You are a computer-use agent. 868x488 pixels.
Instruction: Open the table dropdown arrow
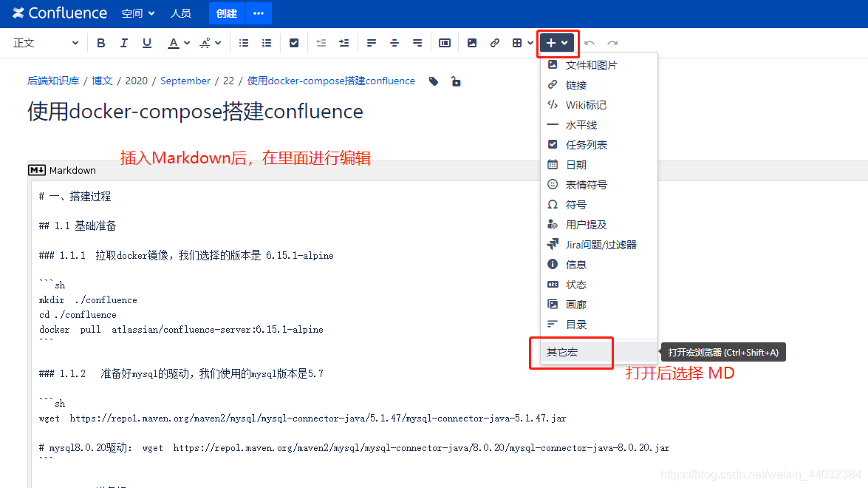[x=530, y=43]
